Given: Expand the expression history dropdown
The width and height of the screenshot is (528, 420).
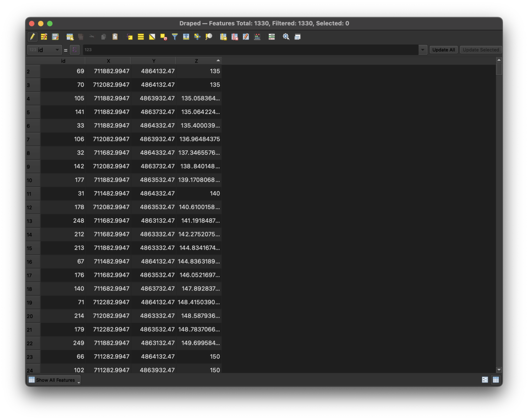Looking at the screenshot, I should click(x=422, y=50).
